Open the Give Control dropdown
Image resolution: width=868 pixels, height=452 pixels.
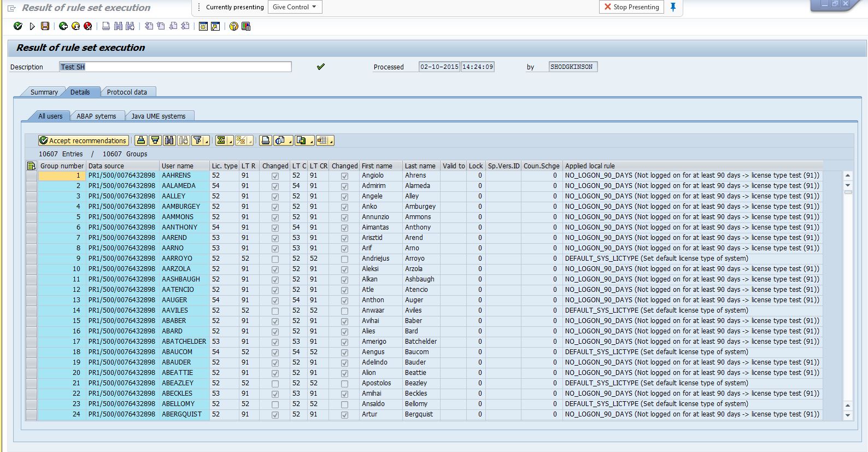tap(295, 7)
